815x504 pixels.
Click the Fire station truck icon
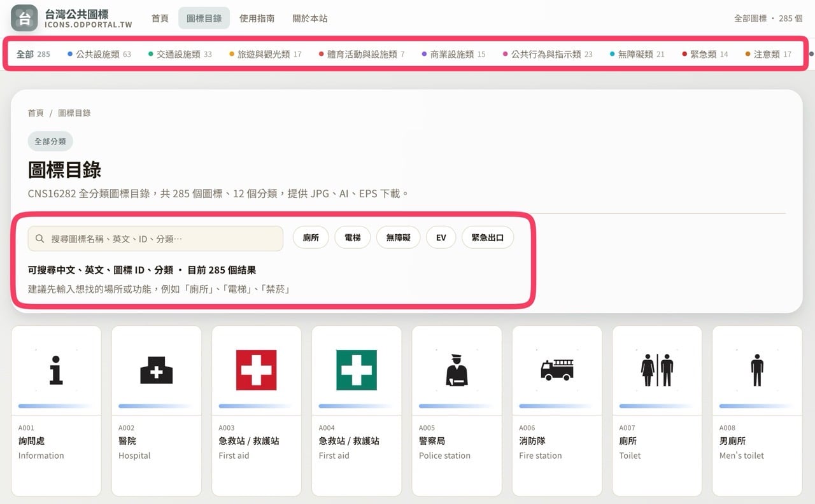pyautogui.click(x=556, y=370)
